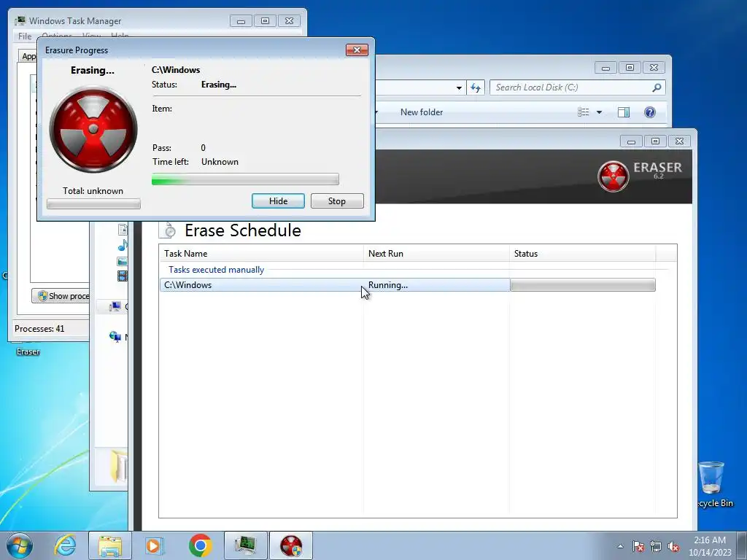Viewport: 747px width, 560px height.
Task: Click the taskbar clock showing 2:16 AM
Action: click(x=709, y=545)
